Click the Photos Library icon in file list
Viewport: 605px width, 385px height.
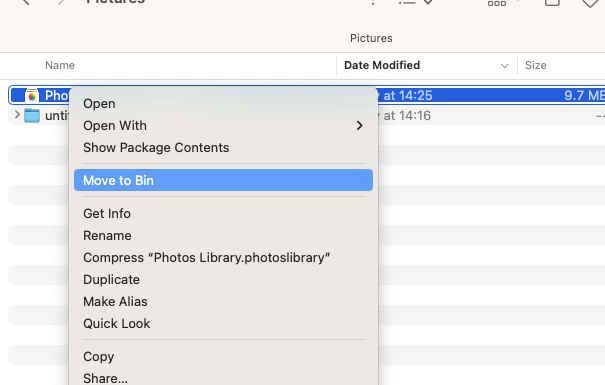coord(32,95)
